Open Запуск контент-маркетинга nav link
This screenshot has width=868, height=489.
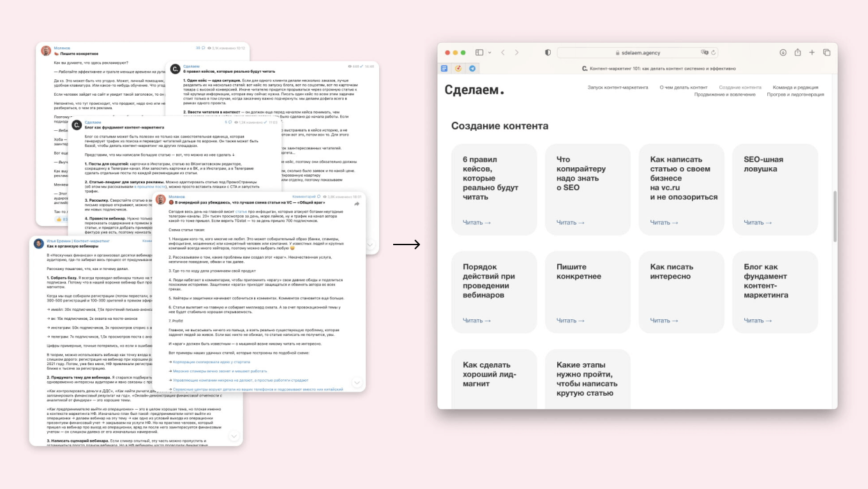point(617,87)
